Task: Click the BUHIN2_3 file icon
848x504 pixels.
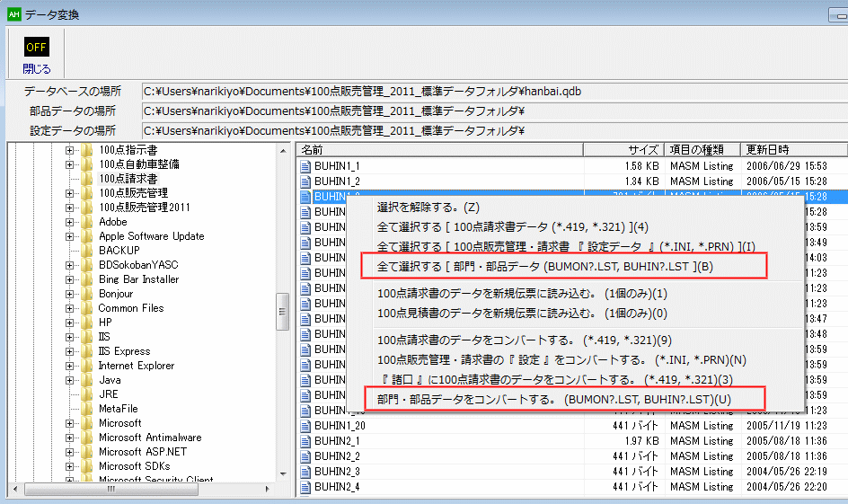Action: 305,471
